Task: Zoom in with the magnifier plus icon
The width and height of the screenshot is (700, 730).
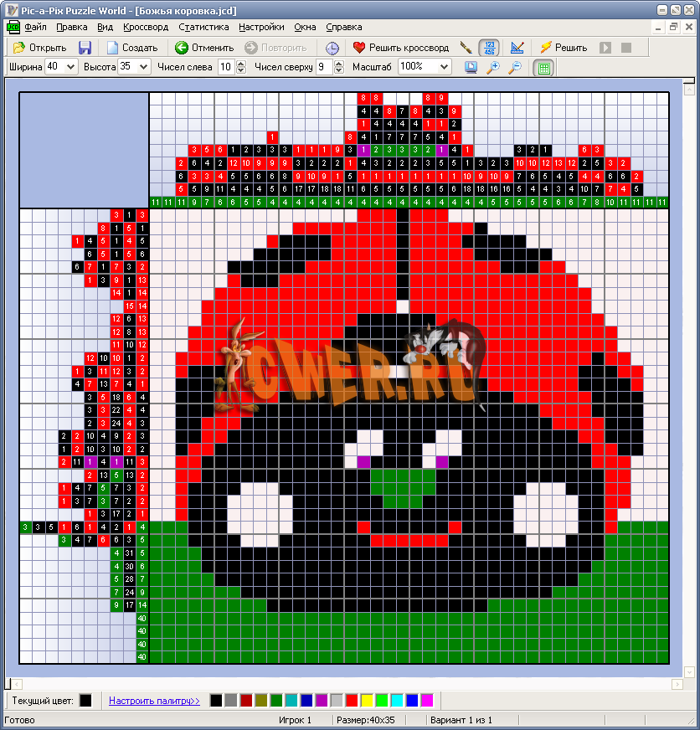Action: [492, 68]
